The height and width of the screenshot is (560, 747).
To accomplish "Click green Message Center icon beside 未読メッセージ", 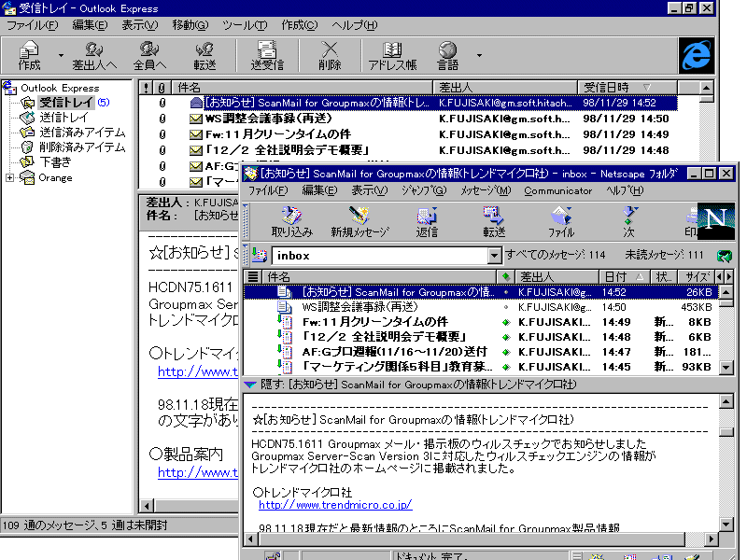I will pos(725,256).
